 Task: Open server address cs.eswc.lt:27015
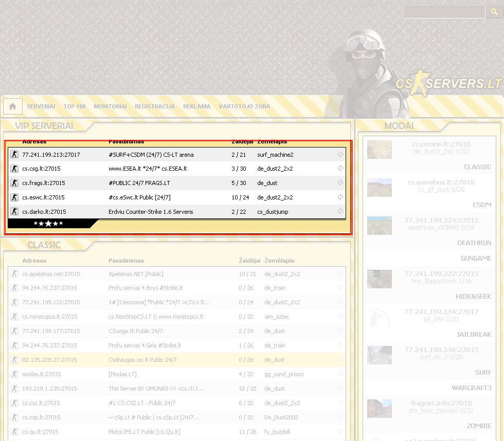point(43,197)
